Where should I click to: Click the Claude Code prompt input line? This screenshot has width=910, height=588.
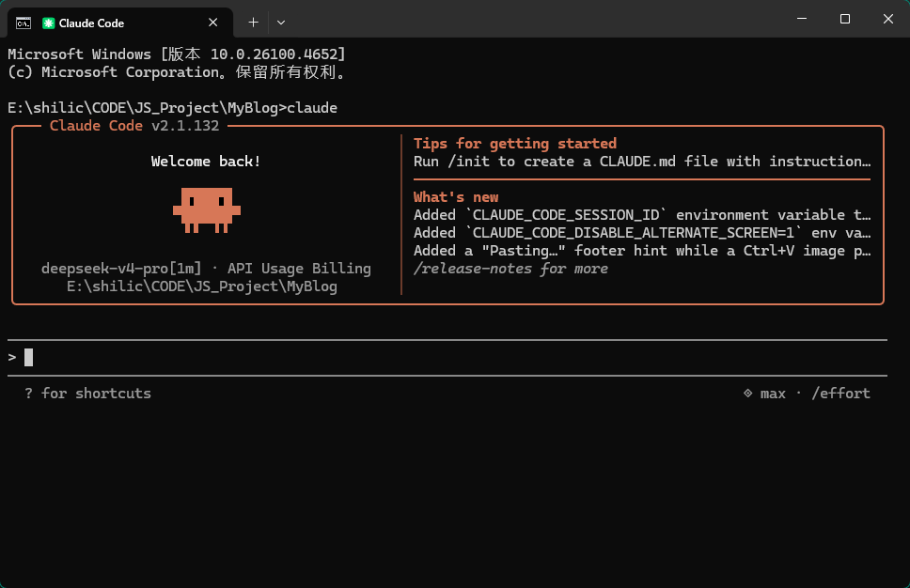(447, 357)
